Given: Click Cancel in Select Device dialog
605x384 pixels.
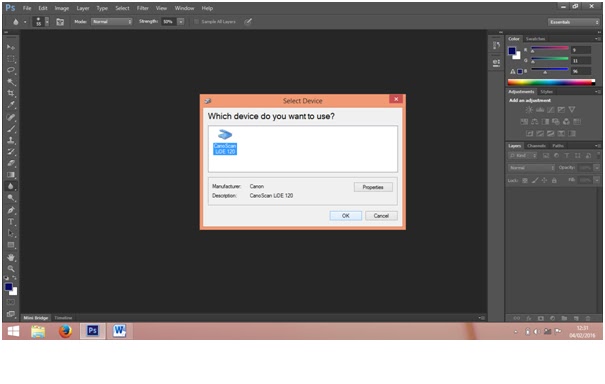Looking at the screenshot, I should (381, 216).
